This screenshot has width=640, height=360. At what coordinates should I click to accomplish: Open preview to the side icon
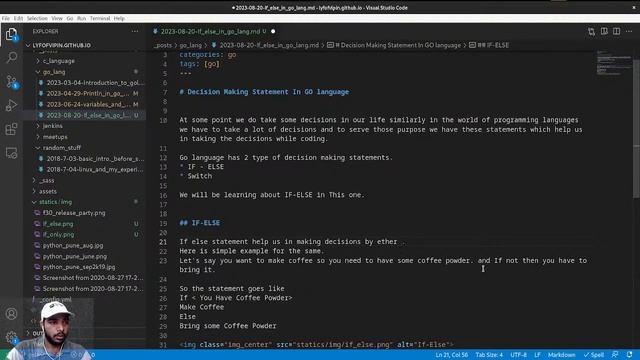coord(604,31)
